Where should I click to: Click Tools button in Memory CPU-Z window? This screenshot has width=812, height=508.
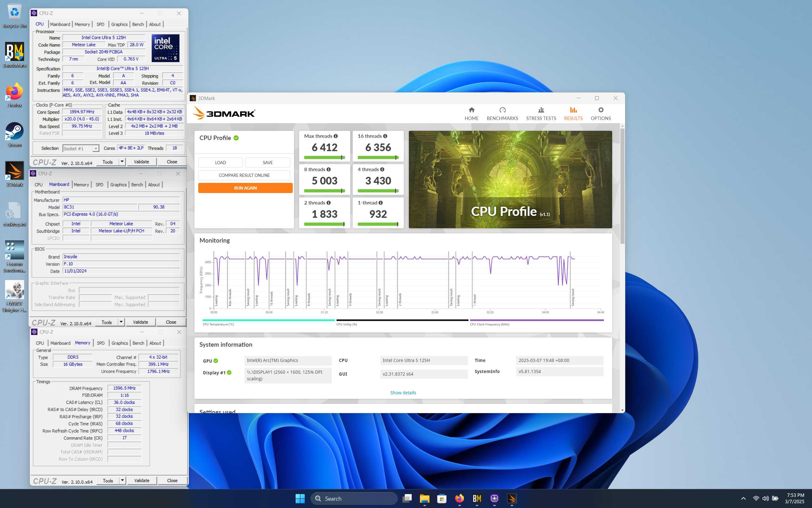click(x=108, y=481)
